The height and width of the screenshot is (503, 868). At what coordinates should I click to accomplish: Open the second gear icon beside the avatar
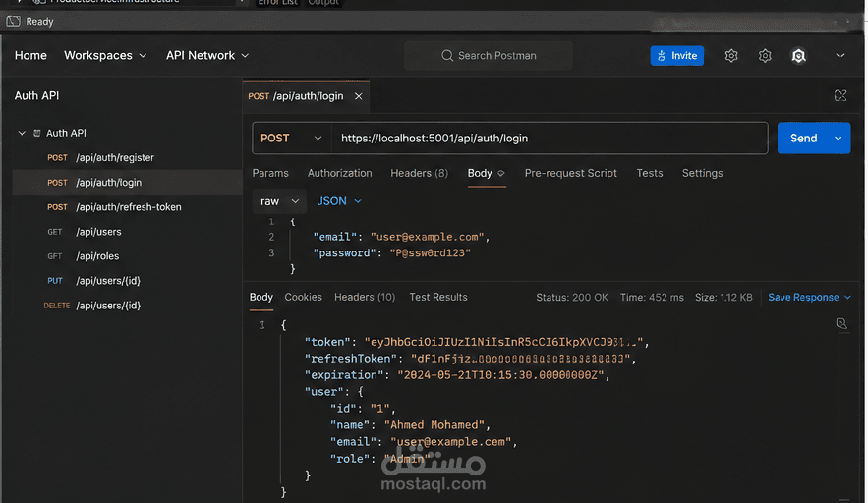(765, 55)
